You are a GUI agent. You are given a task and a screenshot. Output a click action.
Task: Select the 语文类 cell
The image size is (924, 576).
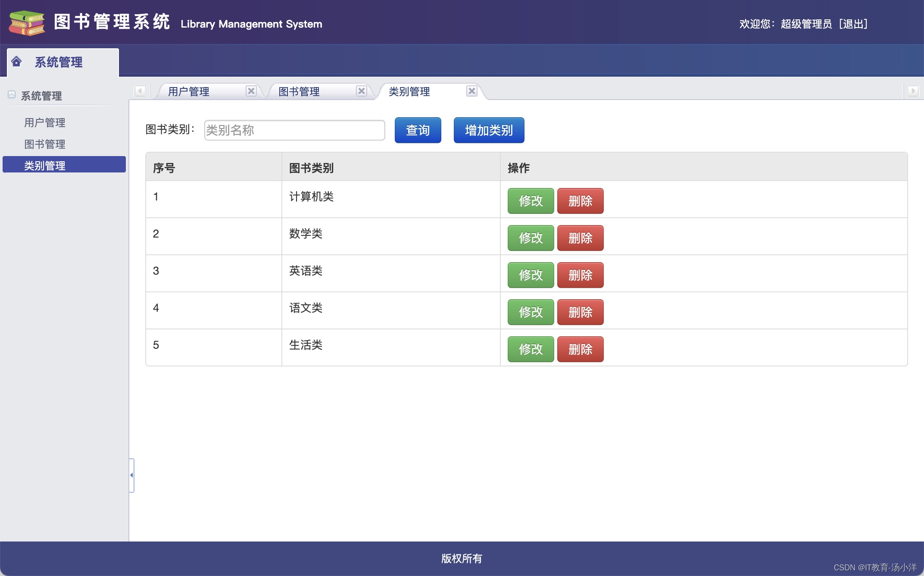click(x=391, y=310)
